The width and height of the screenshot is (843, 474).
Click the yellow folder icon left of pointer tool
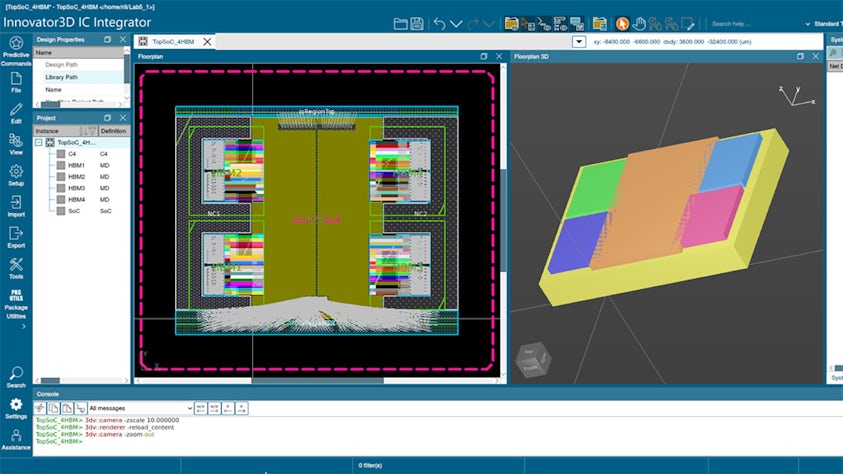click(x=599, y=24)
